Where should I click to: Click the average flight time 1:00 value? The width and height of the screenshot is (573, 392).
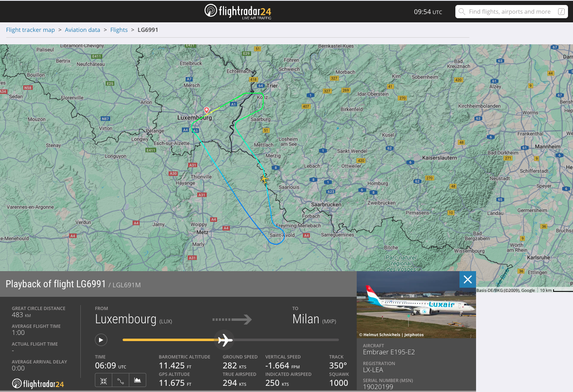tap(18, 333)
